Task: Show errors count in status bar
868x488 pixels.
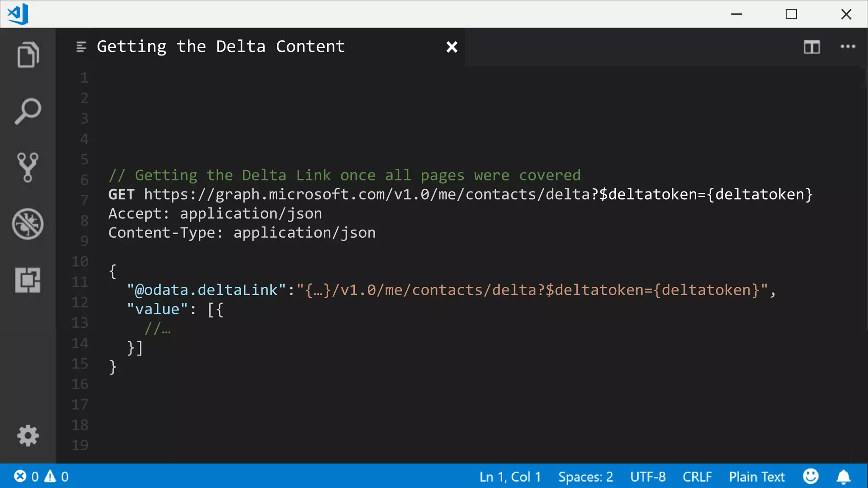Action: (26, 477)
